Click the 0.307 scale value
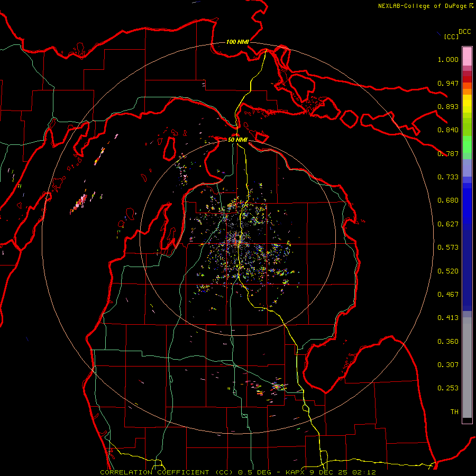The image size is (476, 476). point(448,365)
